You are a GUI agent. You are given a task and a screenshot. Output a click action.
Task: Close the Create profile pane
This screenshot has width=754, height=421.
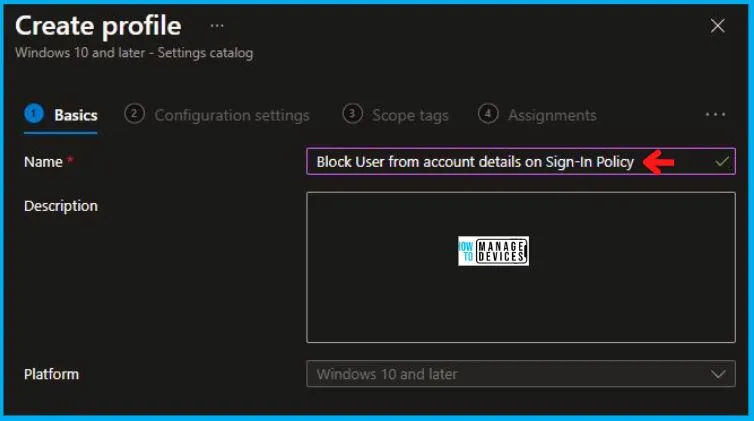717,26
